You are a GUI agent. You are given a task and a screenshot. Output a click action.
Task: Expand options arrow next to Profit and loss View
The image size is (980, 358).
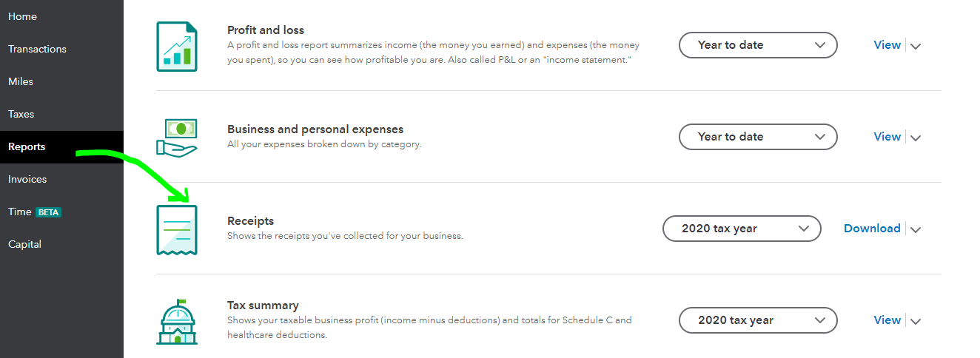pos(916,46)
